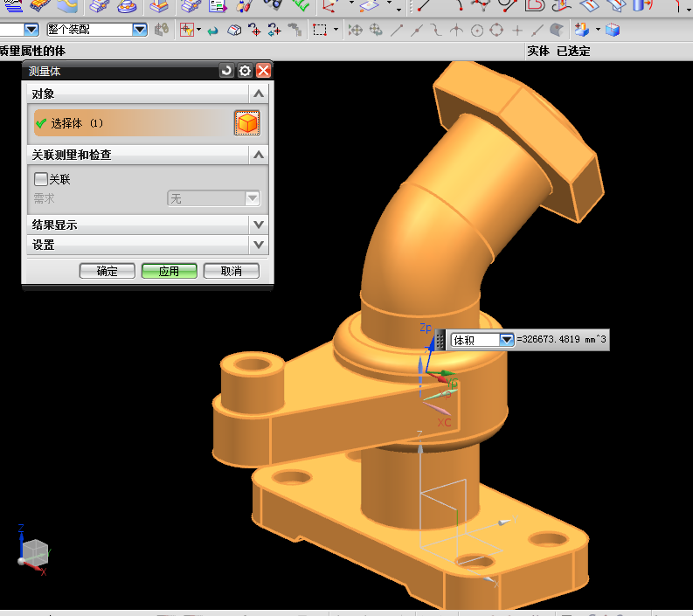Image resolution: width=693 pixels, height=616 pixels.
Task: Click the arc center snap circle icon
Action: click(477, 30)
